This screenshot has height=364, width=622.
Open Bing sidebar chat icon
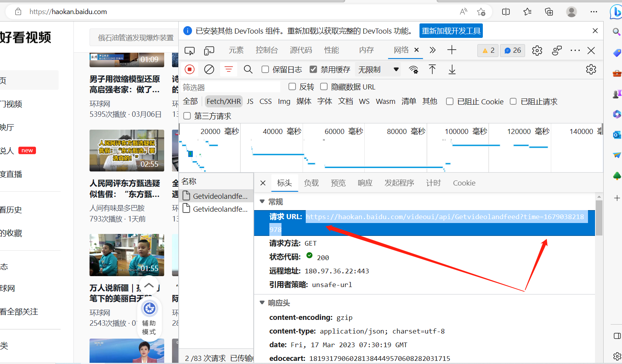[616, 12]
